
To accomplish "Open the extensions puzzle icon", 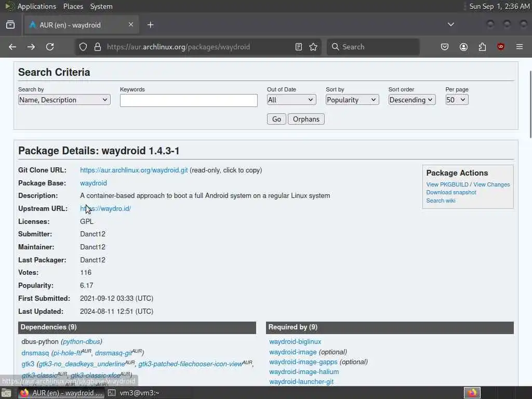I will tap(483, 47).
